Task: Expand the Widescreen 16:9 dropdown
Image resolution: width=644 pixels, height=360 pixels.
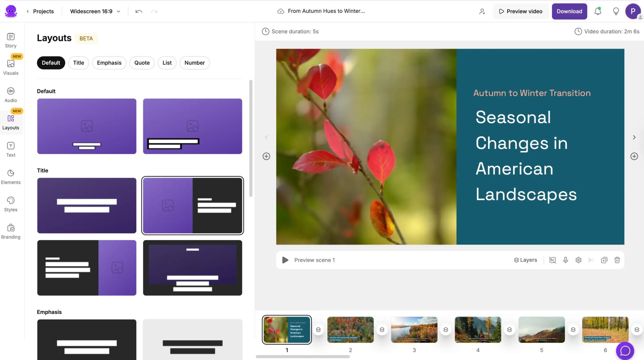Action: pyautogui.click(x=95, y=11)
